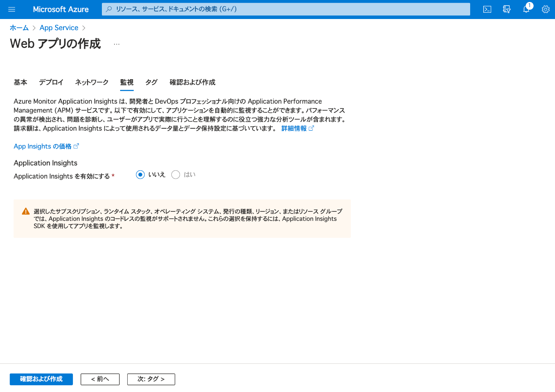
Task: Open the ellipsis menu beside page title
Action: click(117, 44)
